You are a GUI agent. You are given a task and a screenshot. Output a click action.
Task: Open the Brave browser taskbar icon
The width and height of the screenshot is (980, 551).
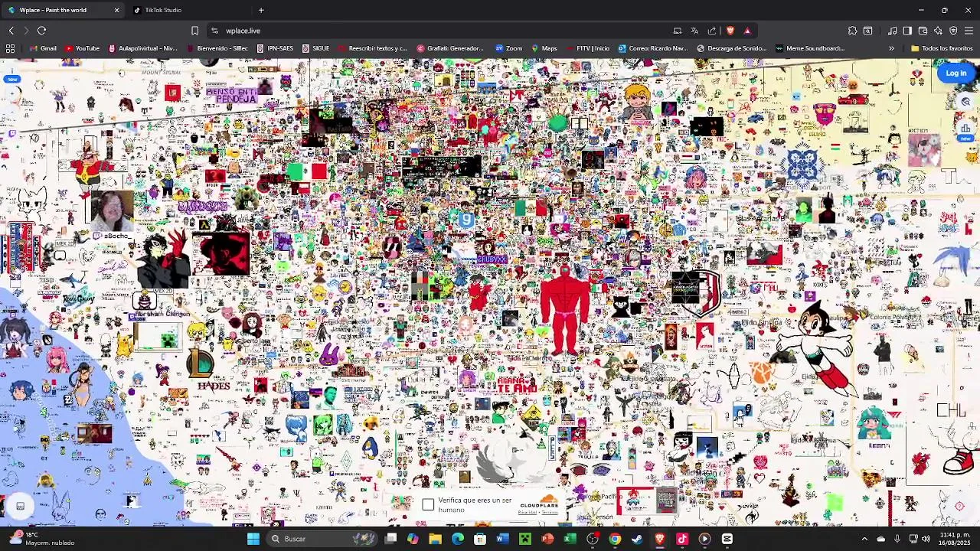(659, 539)
